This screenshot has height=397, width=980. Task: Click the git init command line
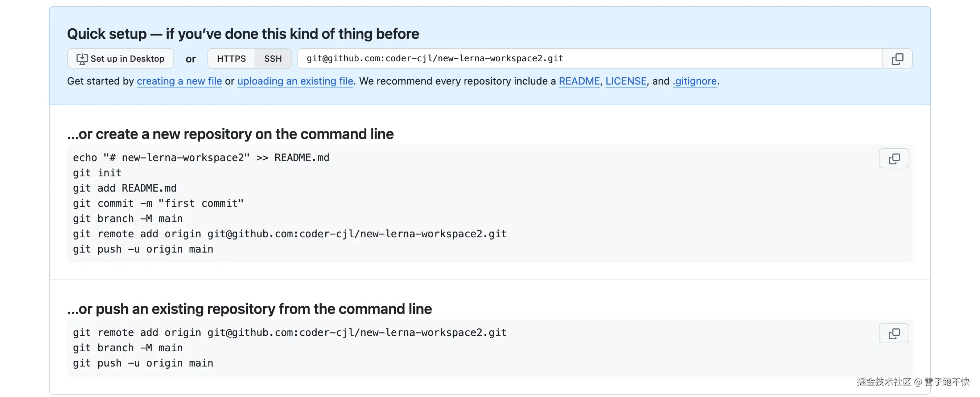pos(97,173)
